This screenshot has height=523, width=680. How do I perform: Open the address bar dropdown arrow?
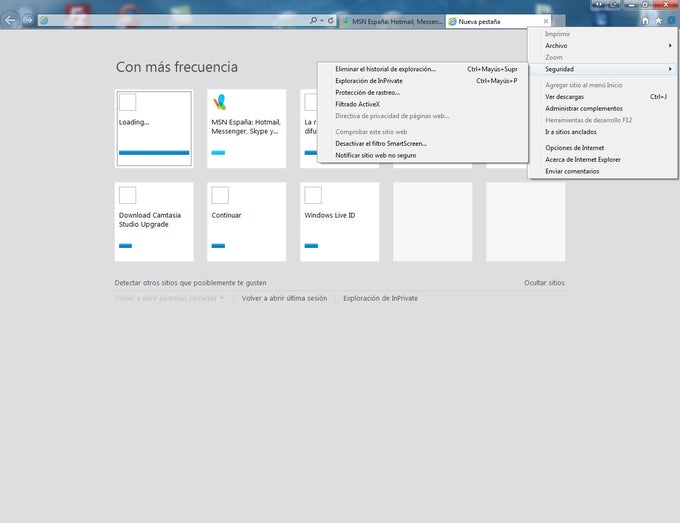pos(322,20)
